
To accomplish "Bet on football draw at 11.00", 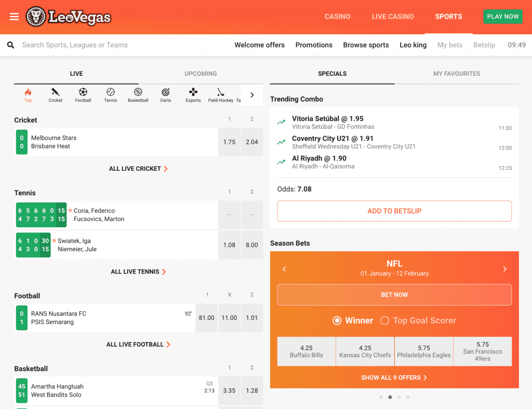I will click(229, 318).
